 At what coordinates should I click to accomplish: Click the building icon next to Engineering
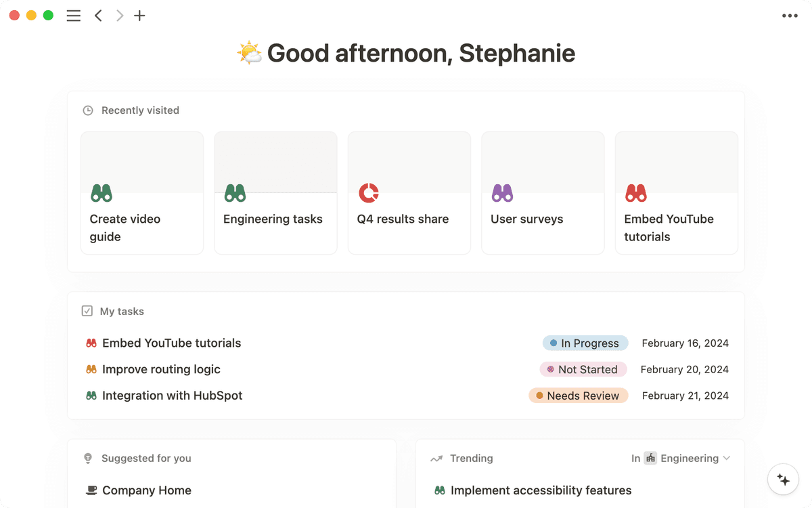650,458
